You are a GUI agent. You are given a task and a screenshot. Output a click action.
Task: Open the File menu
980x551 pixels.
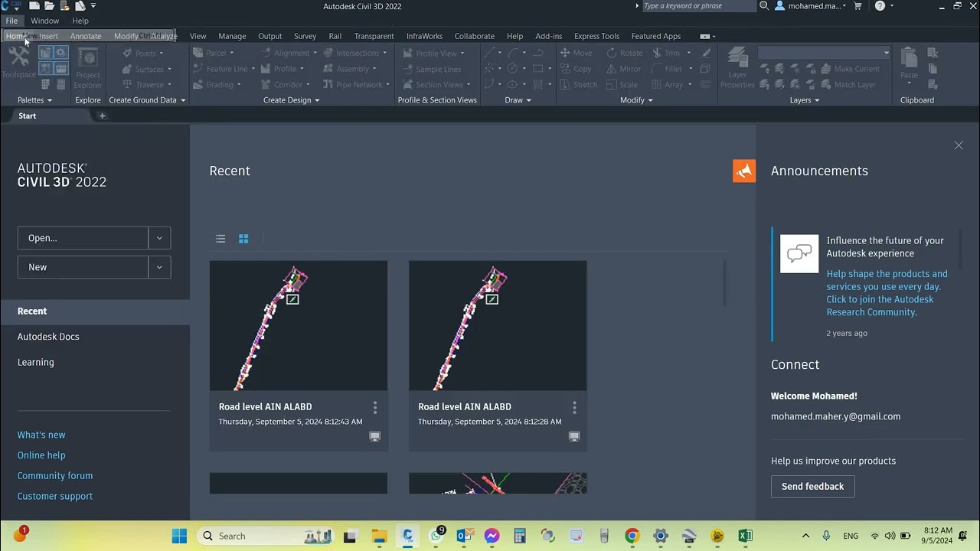point(11,21)
